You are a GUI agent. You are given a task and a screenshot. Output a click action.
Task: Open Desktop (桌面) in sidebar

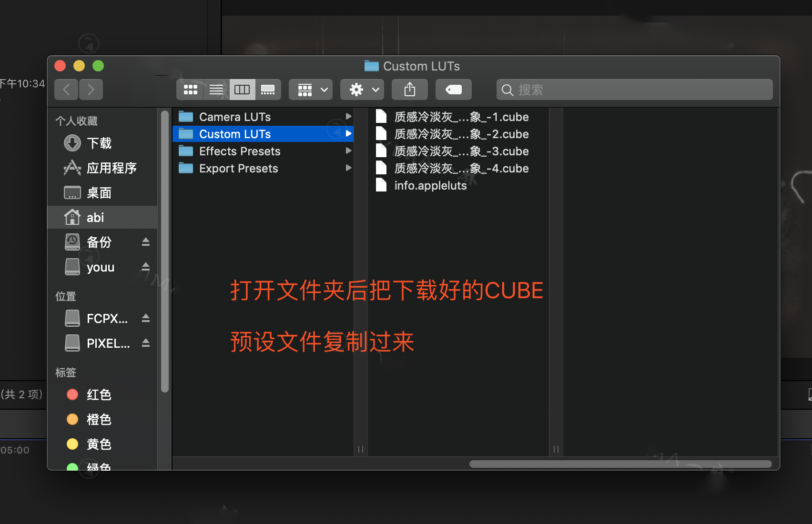click(102, 192)
